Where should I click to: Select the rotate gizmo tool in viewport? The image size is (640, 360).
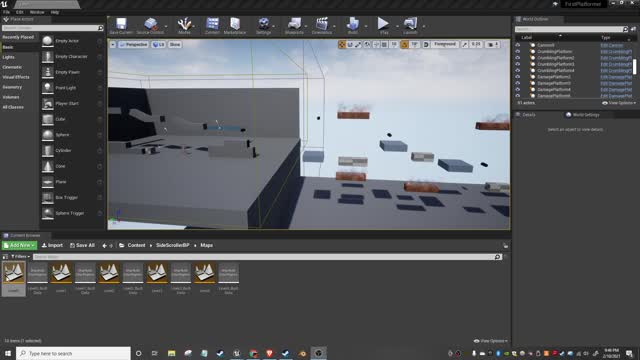pyautogui.click(x=350, y=44)
